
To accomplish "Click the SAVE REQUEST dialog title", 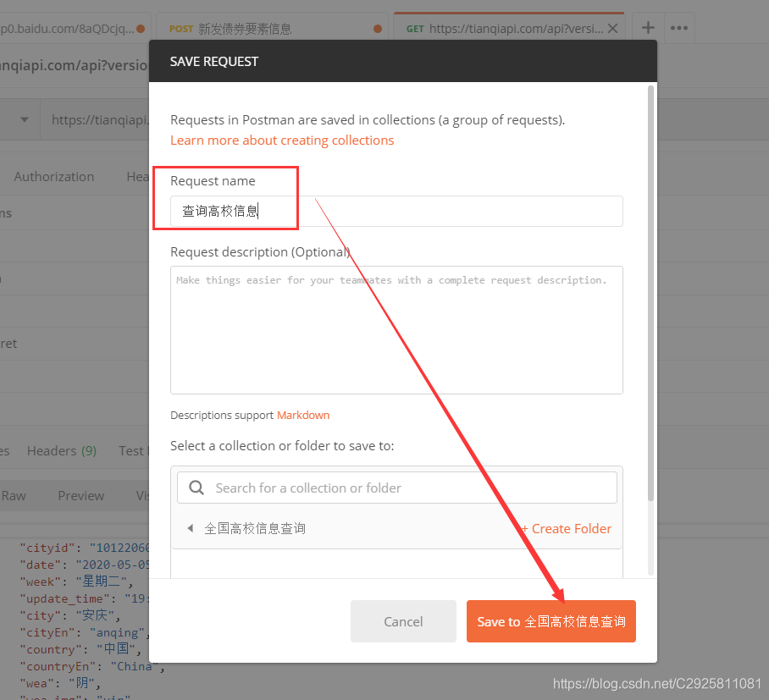I will click(213, 61).
